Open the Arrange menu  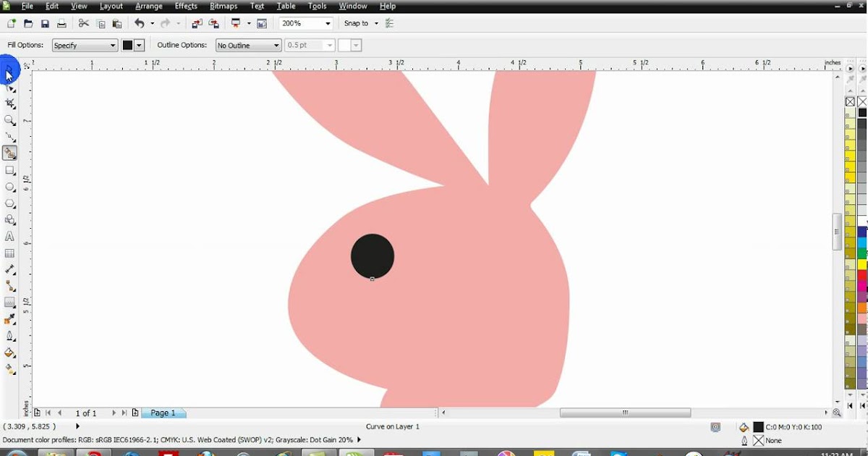(x=149, y=7)
